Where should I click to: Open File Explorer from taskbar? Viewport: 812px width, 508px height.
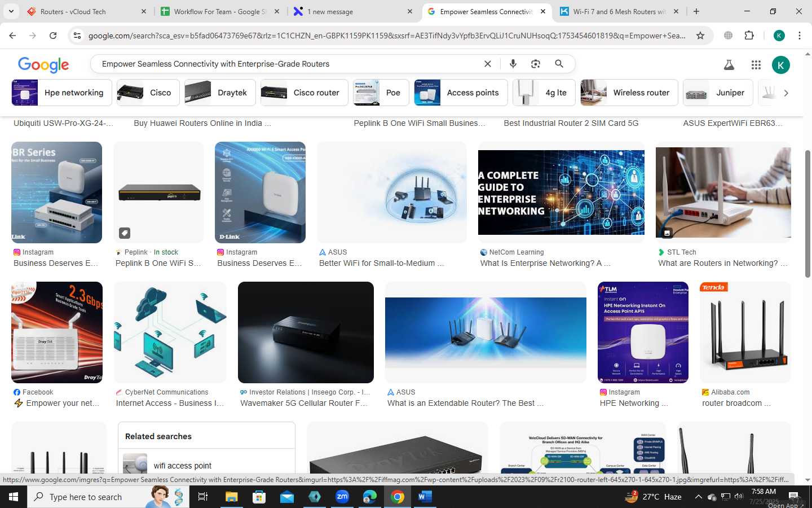click(231, 497)
